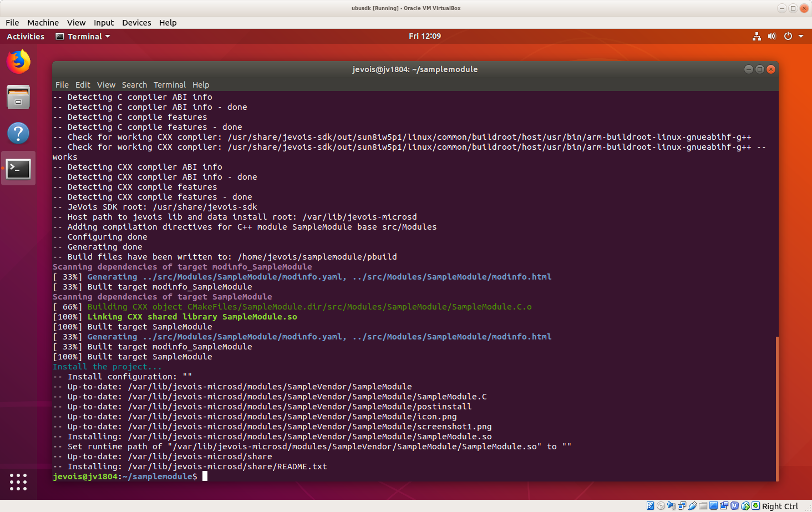Click the VirtualBox recording status icon
This screenshot has height=512, width=812.
[724, 506]
